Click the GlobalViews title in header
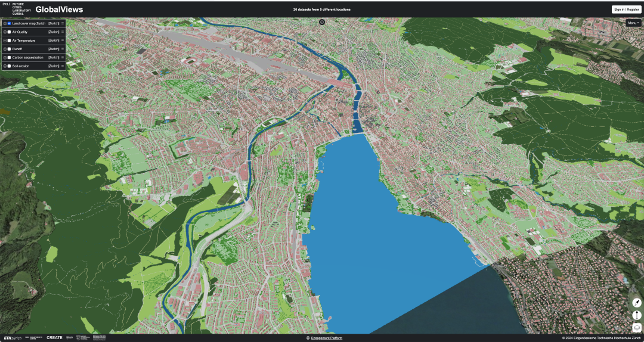 [x=59, y=10]
